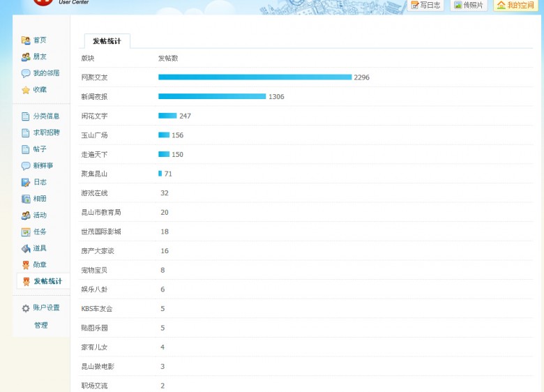Open 收藏 in the sidebar
The width and height of the screenshot is (544, 392).
pos(40,89)
